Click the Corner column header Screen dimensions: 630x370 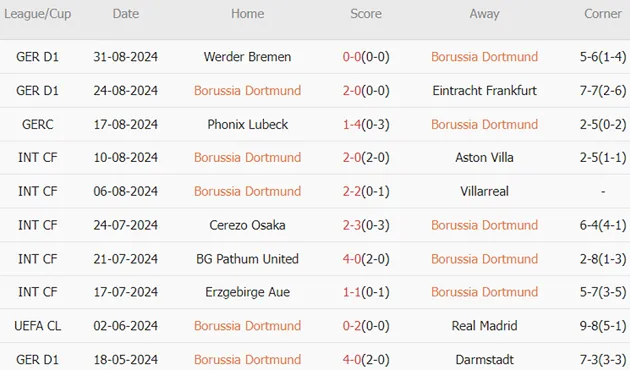coord(603,14)
